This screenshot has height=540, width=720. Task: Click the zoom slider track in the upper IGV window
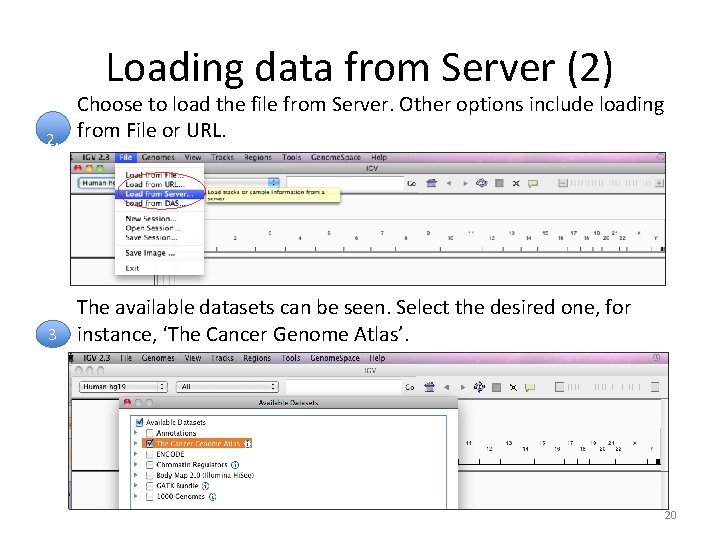pyautogui.click(x=611, y=183)
